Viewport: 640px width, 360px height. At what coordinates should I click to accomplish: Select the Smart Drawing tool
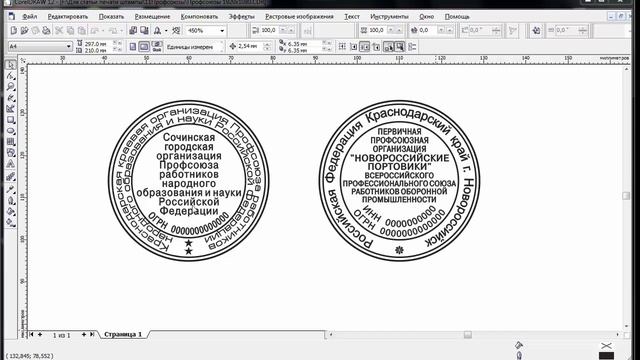(11, 109)
